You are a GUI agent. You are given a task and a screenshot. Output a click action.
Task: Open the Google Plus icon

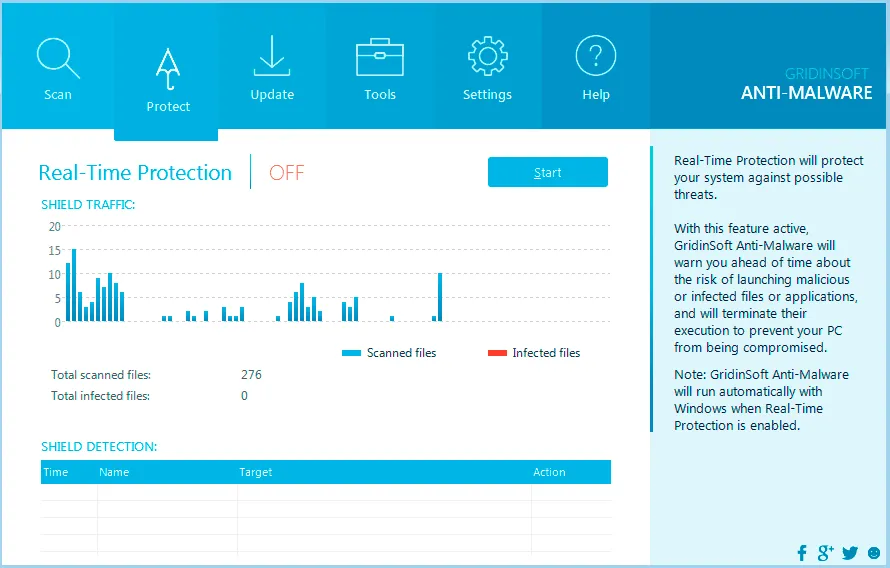[825, 553]
